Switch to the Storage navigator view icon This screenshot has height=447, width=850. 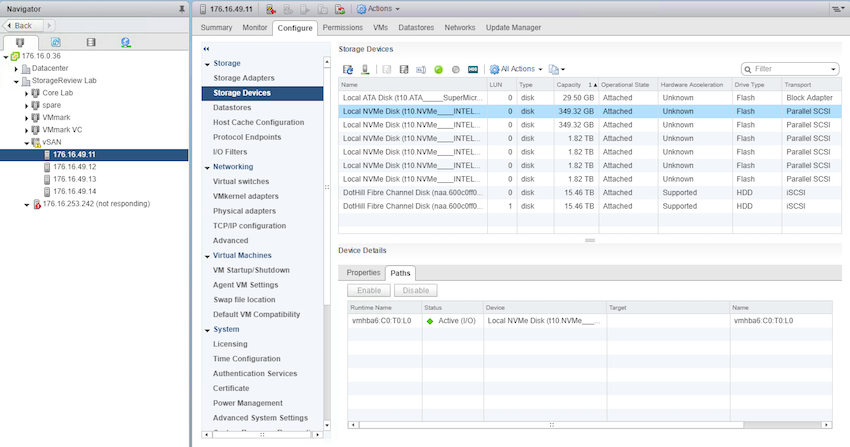(x=90, y=43)
